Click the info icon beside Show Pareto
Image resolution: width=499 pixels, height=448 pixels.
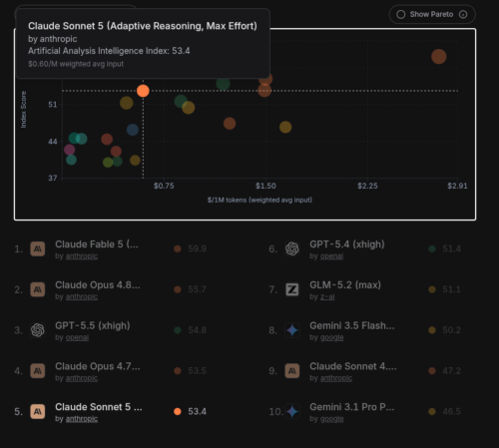tap(463, 14)
